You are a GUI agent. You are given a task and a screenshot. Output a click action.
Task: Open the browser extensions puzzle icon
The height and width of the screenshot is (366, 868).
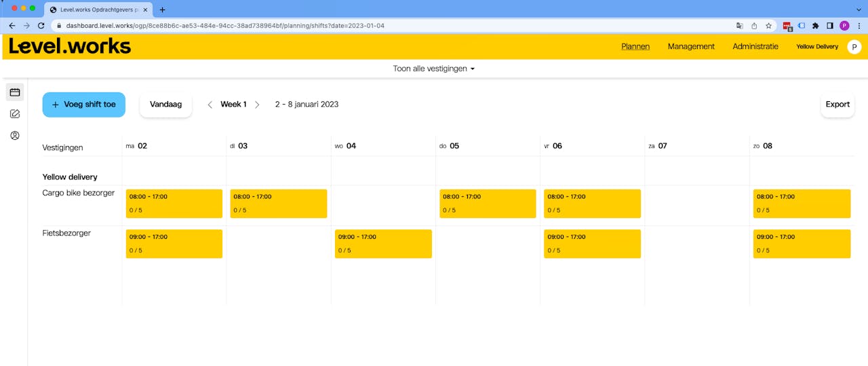816,25
